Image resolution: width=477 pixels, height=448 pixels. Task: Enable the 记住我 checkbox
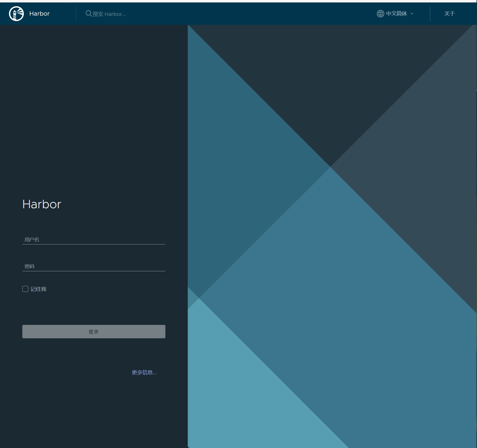tap(25, 289)
